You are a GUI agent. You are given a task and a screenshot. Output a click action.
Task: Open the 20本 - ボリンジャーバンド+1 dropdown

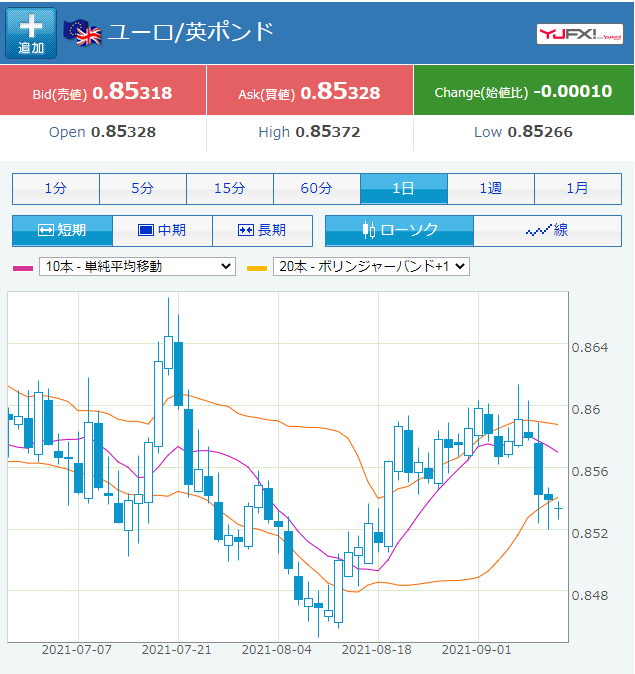tap(371, 267)
